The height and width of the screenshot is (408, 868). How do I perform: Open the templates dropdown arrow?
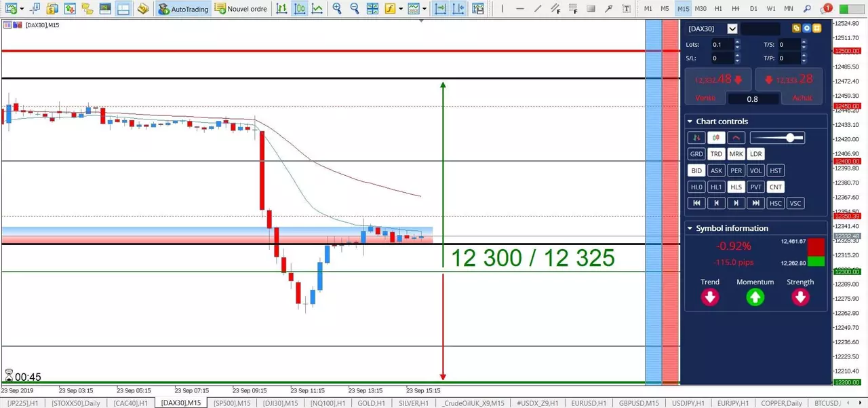(x=424, y=9)
